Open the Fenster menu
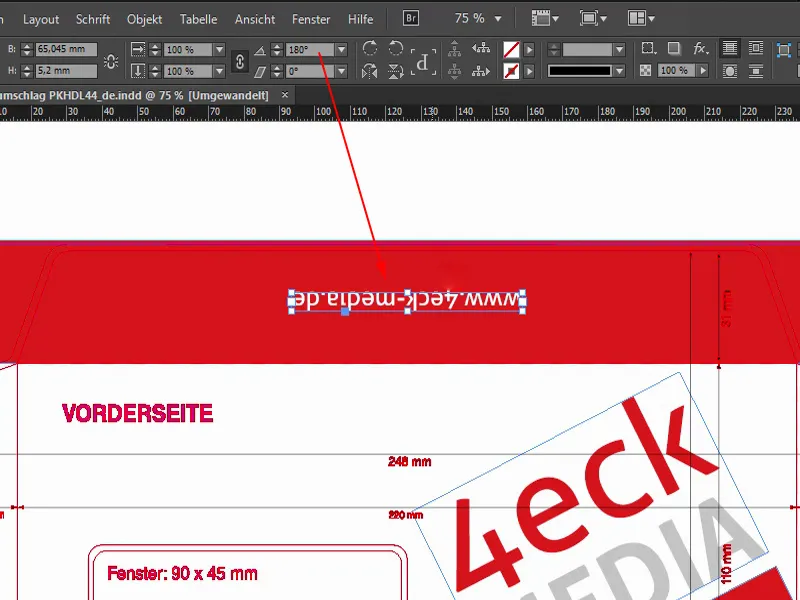This screenshot has height=600, width=800. pos(311,19)
